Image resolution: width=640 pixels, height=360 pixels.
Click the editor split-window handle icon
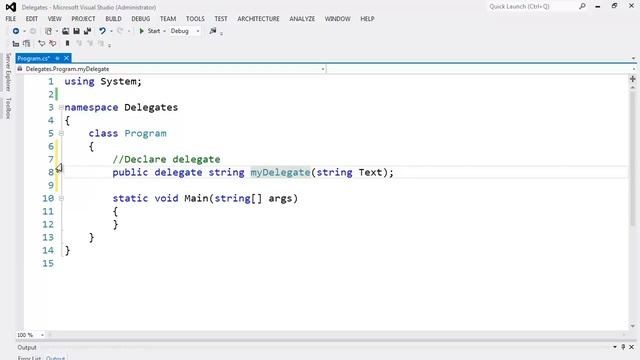coord(633,79)
